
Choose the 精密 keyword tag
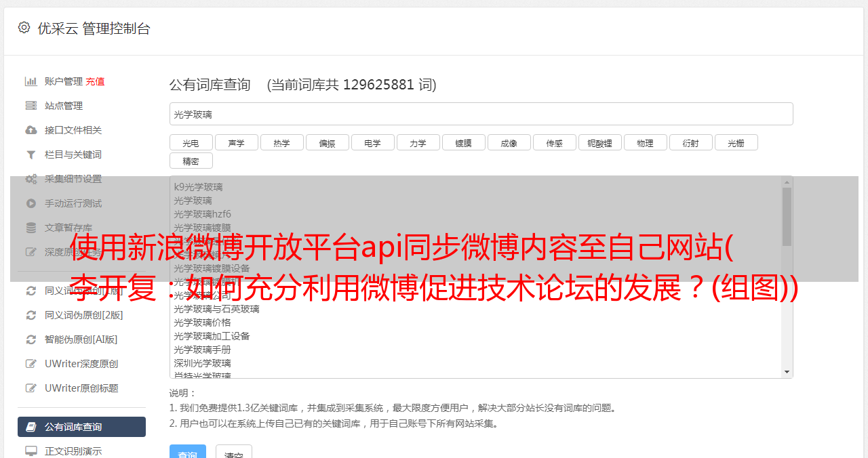point(191,161)
